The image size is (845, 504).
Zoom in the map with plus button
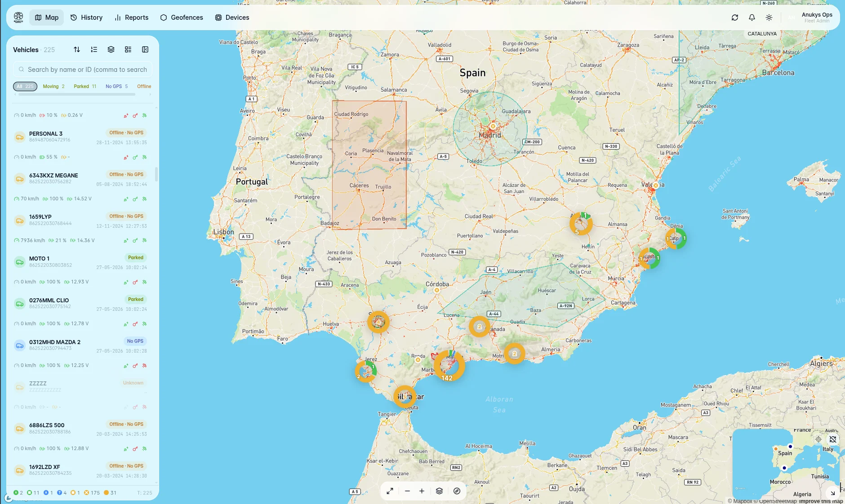422,491
